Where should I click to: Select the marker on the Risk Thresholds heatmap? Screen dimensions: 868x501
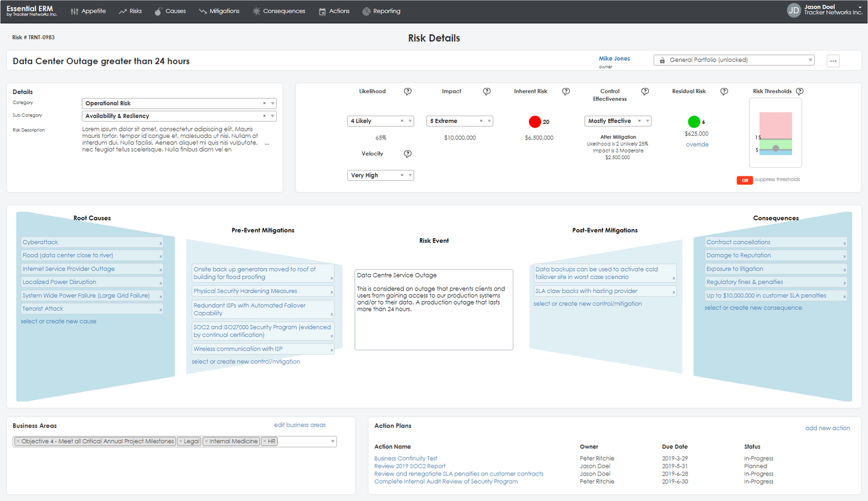775,148
